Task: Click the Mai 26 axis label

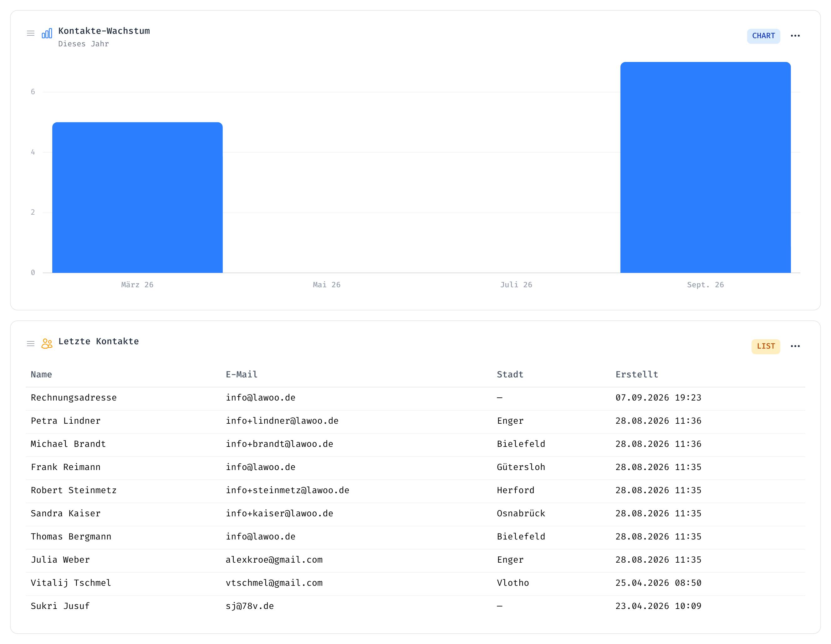Action: (326, 285)
